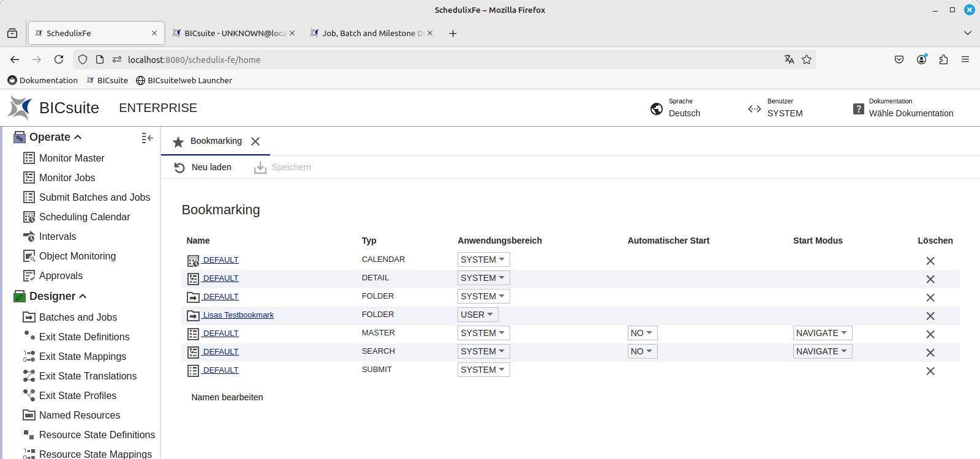Click delete X for CALENDAR row
This screenshot has width=980, height=459.
(x=930, y=261)
